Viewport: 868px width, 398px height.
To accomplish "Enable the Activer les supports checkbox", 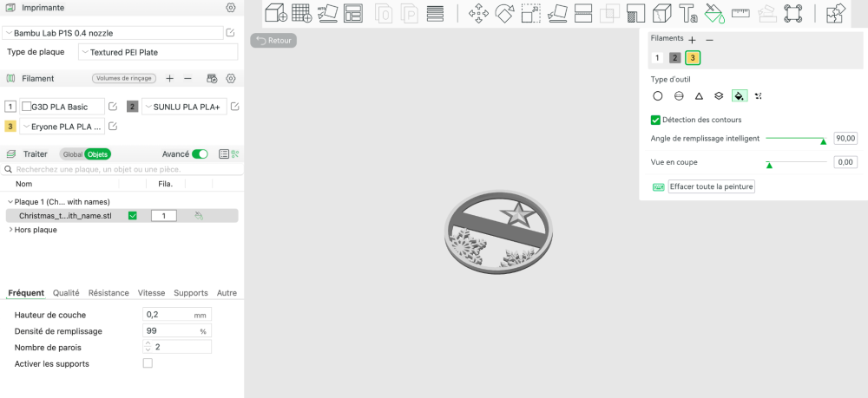I will pyautogui.click(x=148, y=363).
